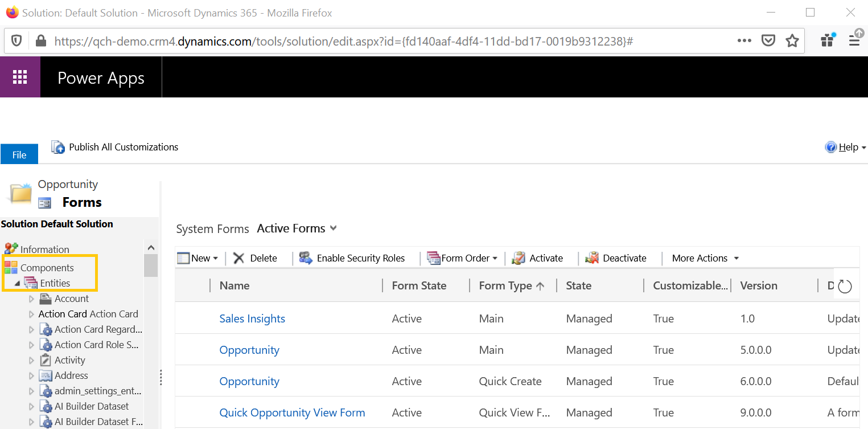Image resolution: width=868 pixels, height=429 pixels.
Task: Click the Delete X icon in toolbar
Action: pyautogui.click(x=239, y=258)
